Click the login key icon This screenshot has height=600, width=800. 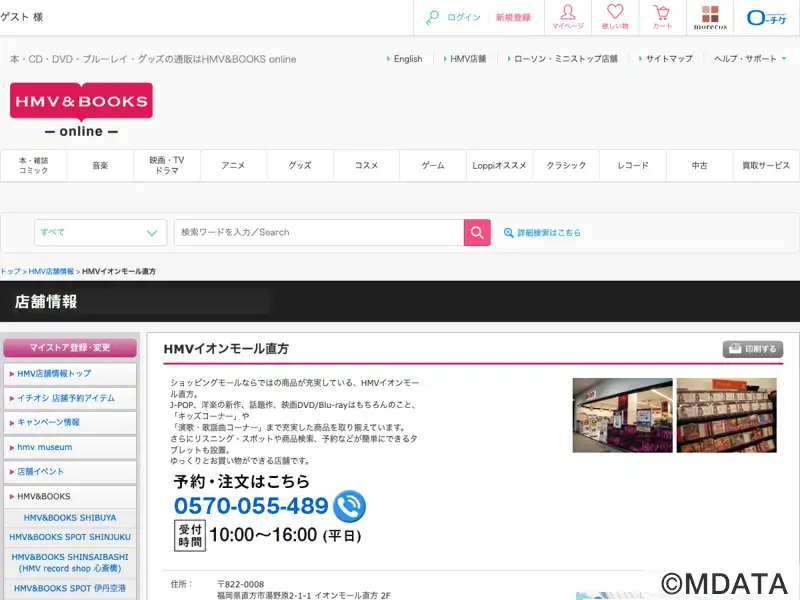[x=432, y=17]
